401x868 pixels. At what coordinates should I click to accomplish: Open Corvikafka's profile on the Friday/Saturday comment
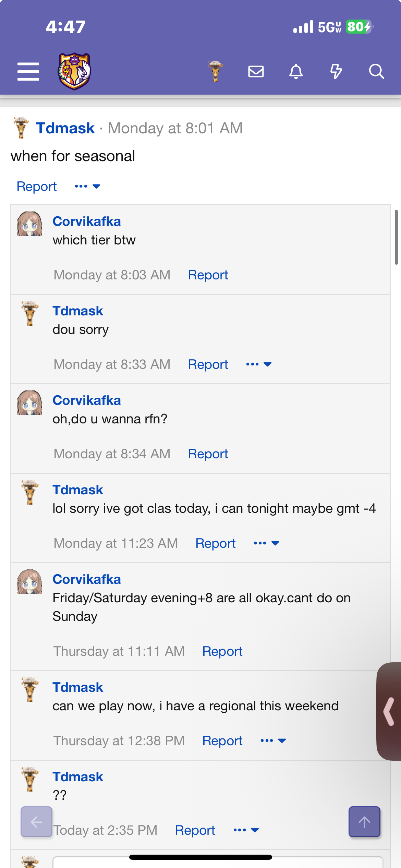point(87,579)
